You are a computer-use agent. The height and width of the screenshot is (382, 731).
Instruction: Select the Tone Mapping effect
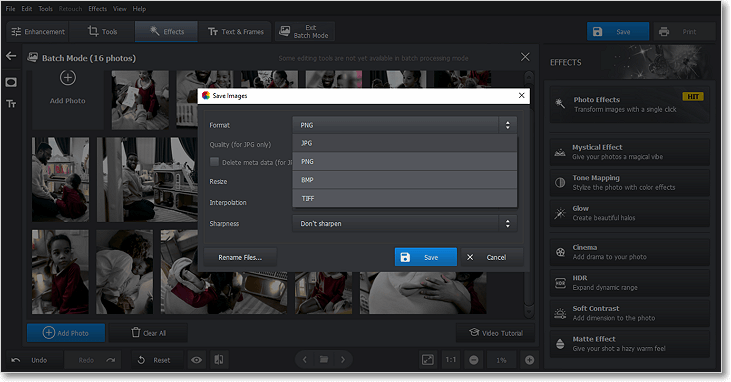(x=629, y=182)
